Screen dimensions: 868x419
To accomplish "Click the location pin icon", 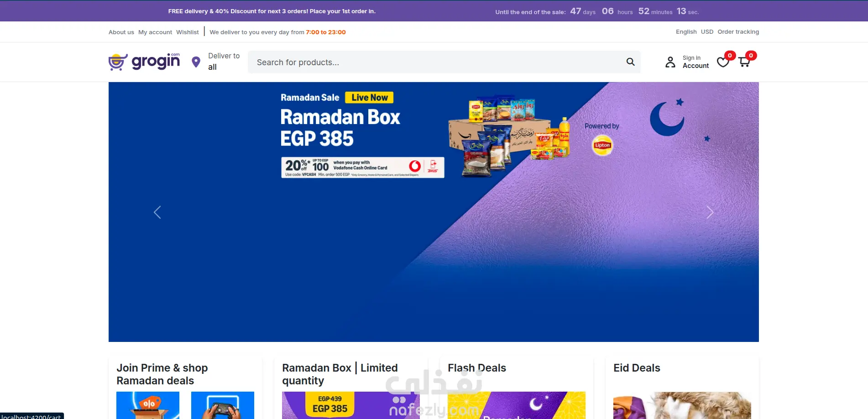I will pyautogui.click(x=196, y=62).
